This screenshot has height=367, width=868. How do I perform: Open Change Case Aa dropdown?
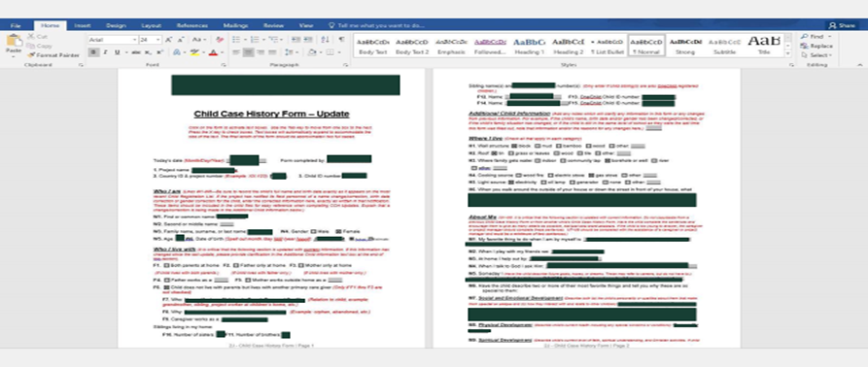pos(198,40)
